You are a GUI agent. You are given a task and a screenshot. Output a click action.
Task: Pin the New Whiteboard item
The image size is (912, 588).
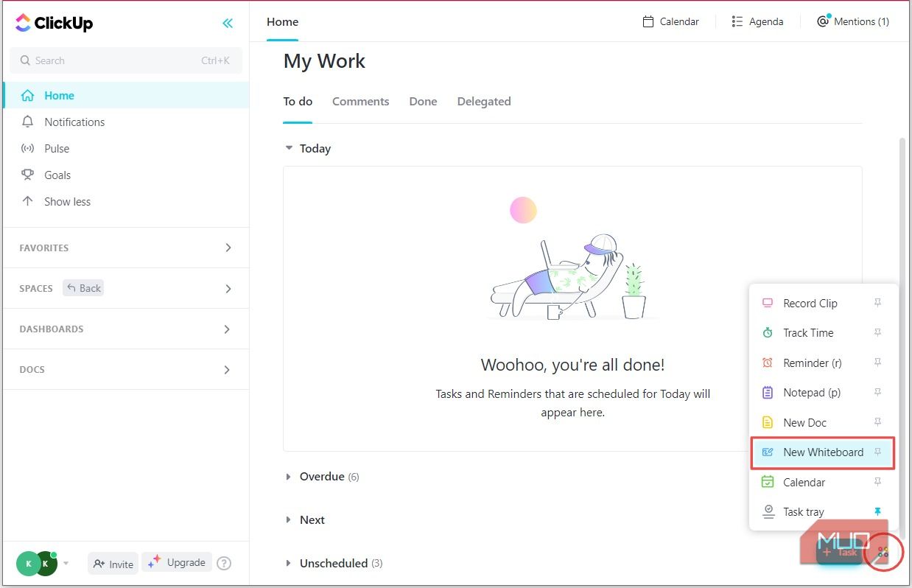coord(877,452)
